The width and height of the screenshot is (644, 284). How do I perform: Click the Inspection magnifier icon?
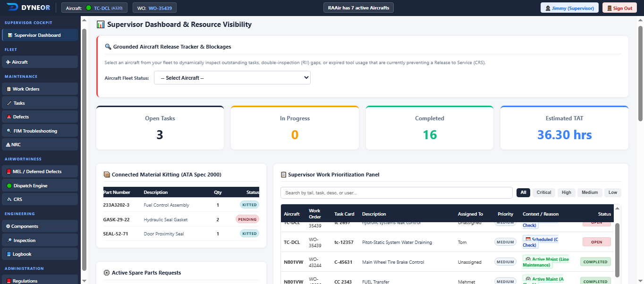click(x=9, y=241)
